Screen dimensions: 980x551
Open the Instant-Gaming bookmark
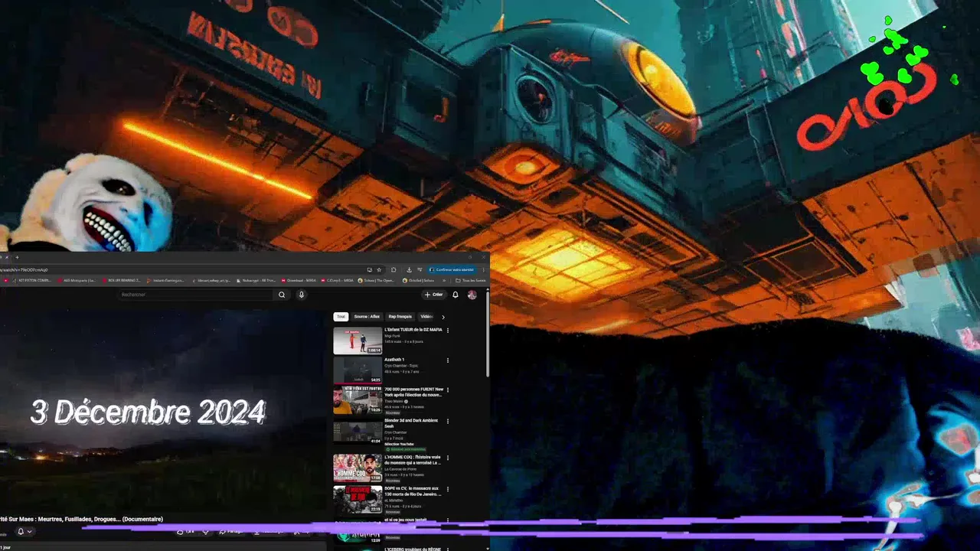pos(165,281)
